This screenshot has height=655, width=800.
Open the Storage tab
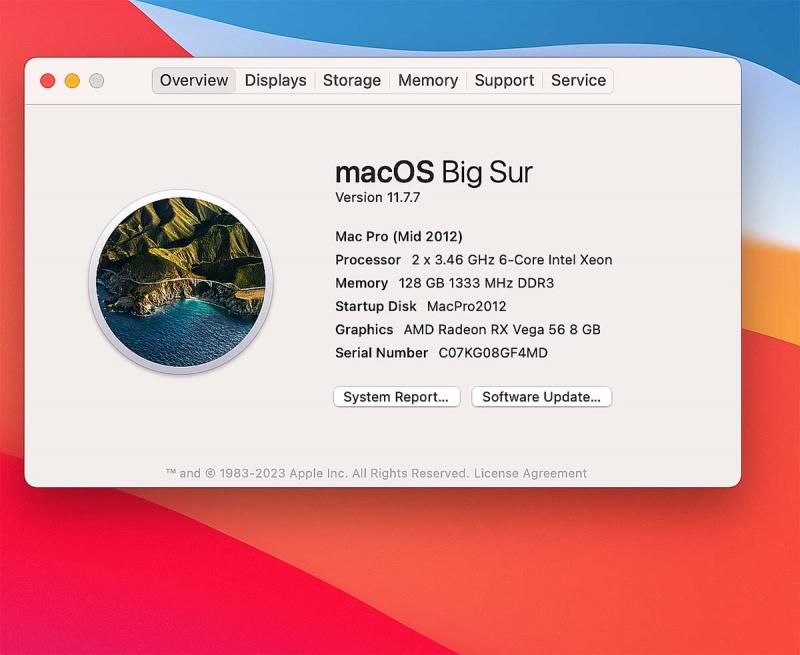[352, 81]
